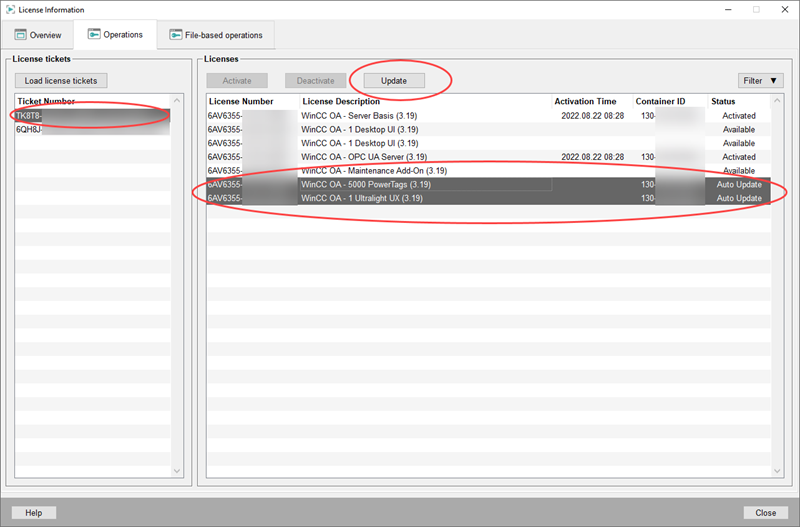Click the greyed-out Activate button
The height and width of the screenshot is (527, 800).
tap(237, 81)
